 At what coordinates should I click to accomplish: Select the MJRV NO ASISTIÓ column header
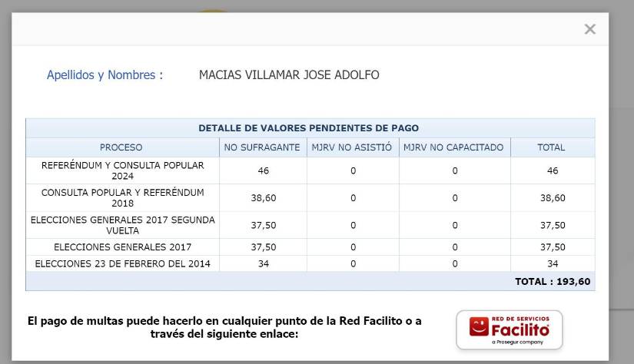(353, 147)
